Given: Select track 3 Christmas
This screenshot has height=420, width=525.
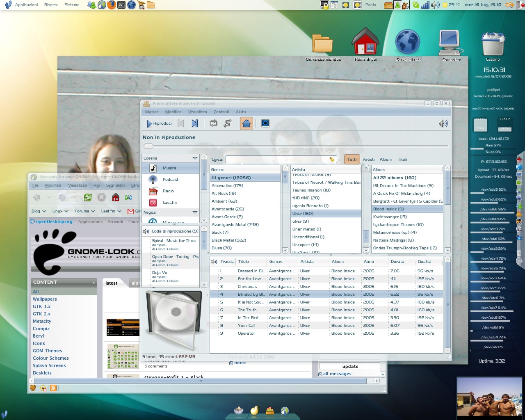Looking at the screenshot, I should click(326, 286).
